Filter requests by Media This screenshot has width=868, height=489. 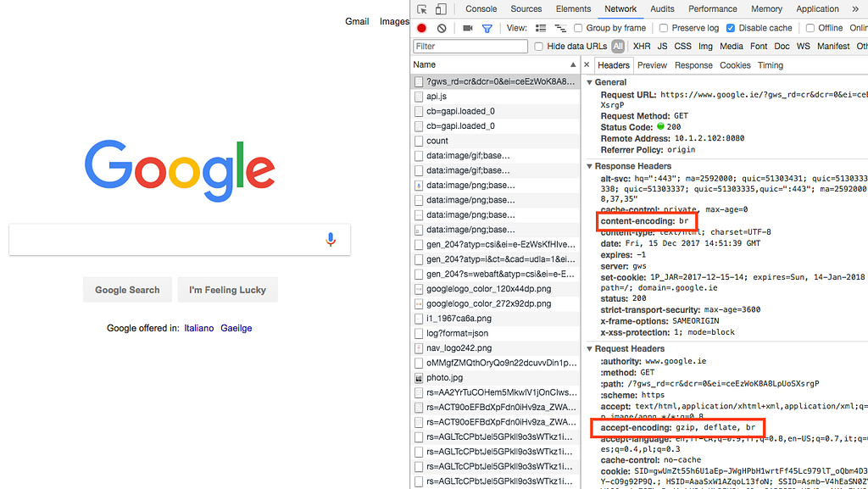click(732, 47)
